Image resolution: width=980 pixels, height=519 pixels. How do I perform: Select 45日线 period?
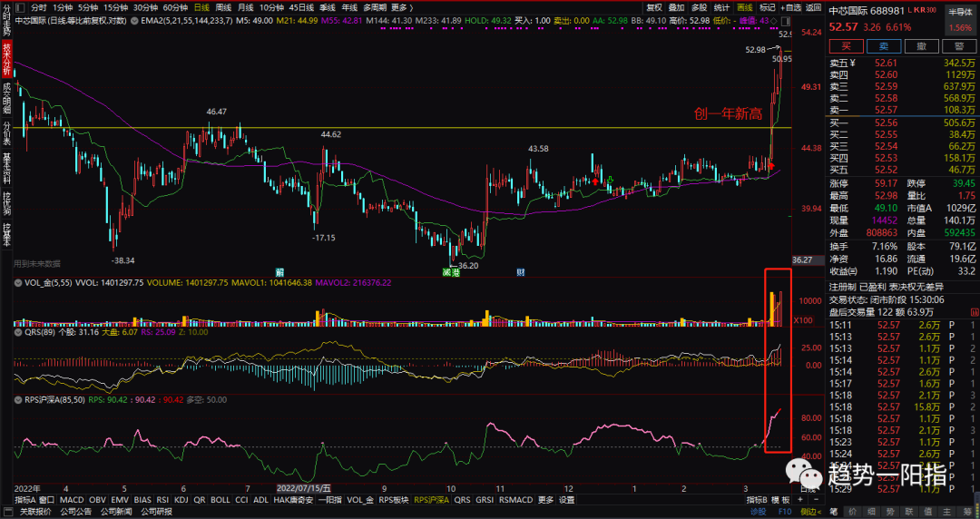click(x=302, y=7)
